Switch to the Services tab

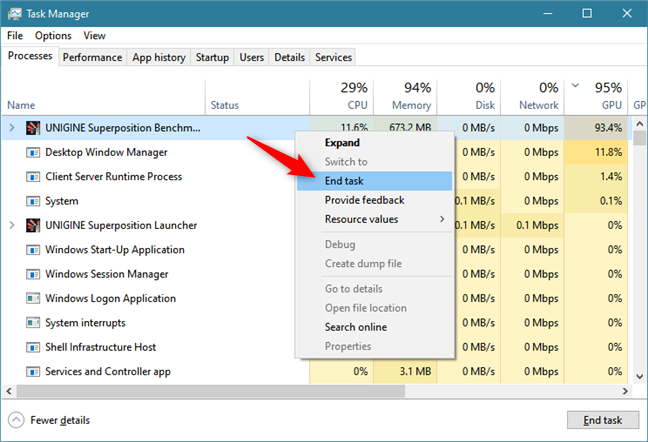click(x=333, y=57)
